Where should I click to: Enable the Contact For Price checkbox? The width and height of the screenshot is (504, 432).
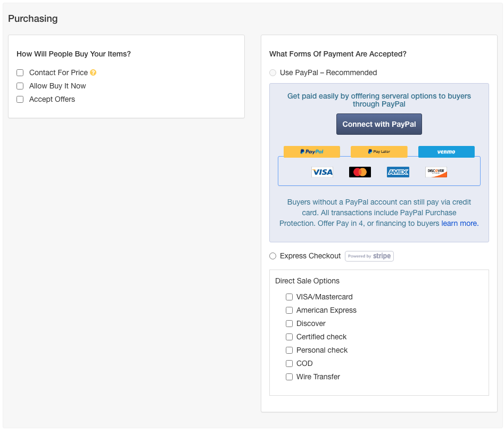click(20, 72)
